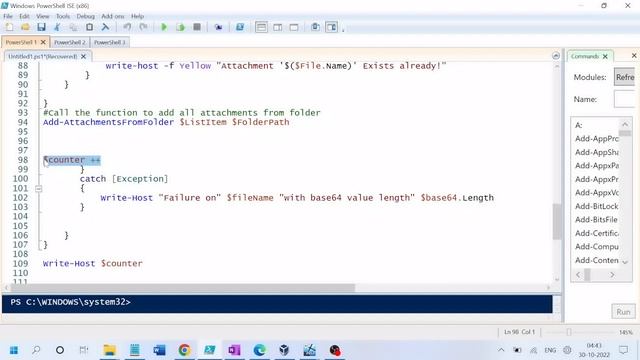The image size is (640, 360).
Task: Click the Refresh modules button
Action: (624, 77)
